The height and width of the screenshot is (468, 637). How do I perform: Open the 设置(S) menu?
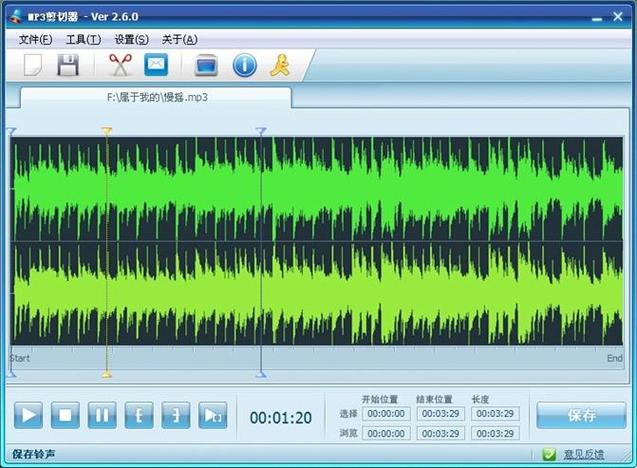(x=132, y=39)
